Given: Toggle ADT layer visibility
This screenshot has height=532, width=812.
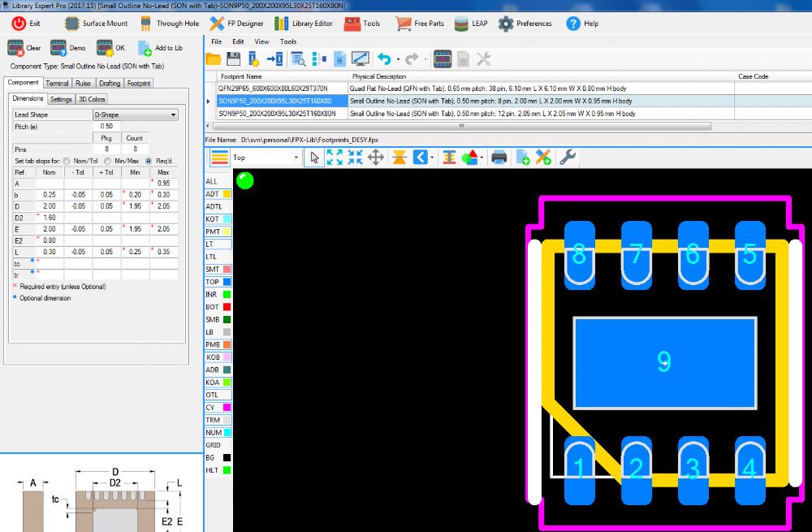Looking at the screenshot, I should (218, 194).
